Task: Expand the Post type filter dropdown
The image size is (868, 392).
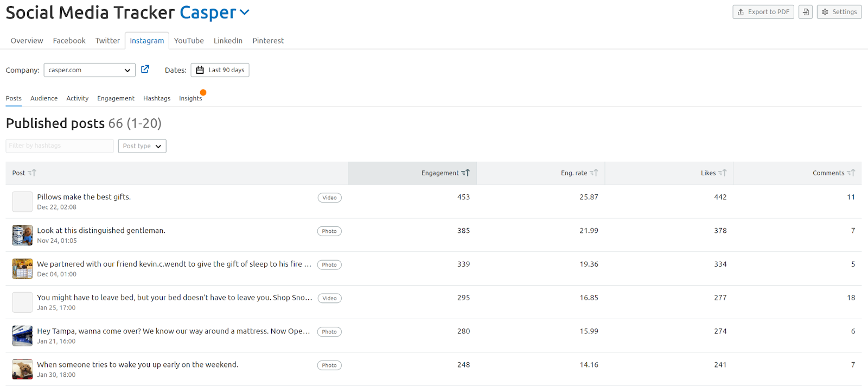Action: (142, 146)
